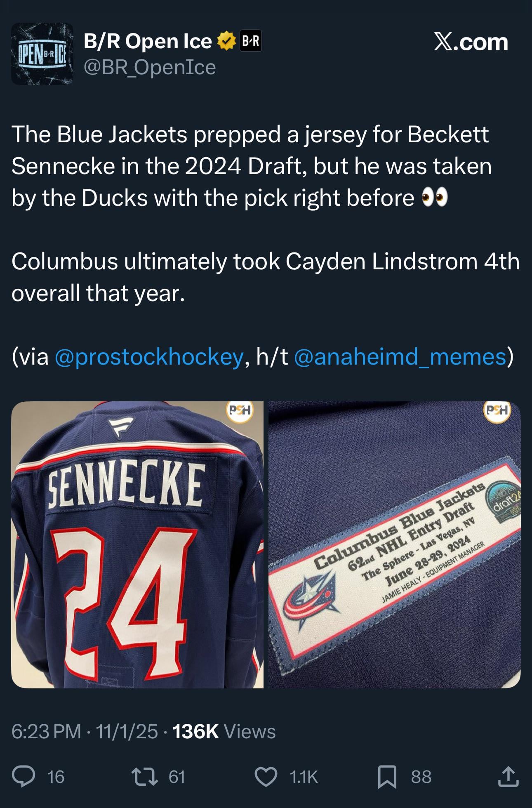Screen dimensions: 532x808
Task: Like the post with the heart icon
Action: click(x=266, y=777)
